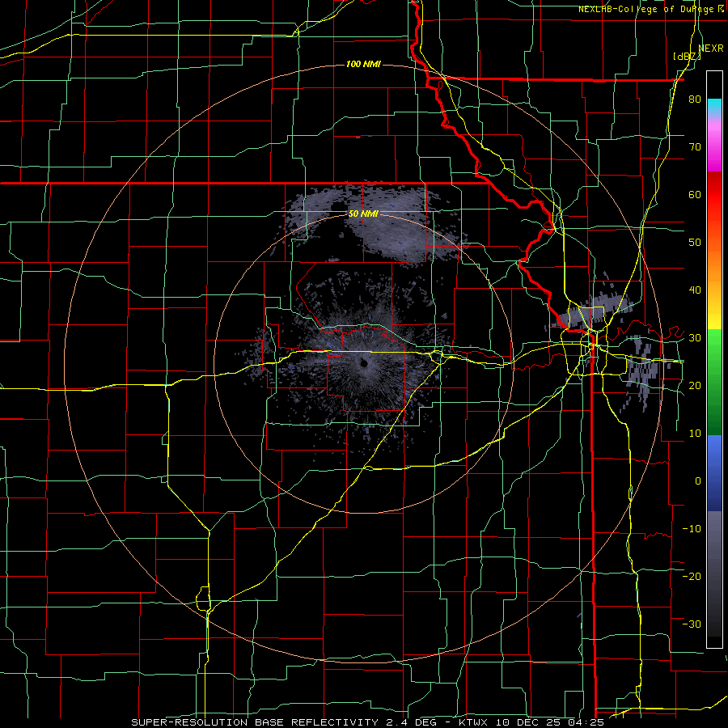
Task: Click the 20 value on dBZ scale
Action: 695,385
